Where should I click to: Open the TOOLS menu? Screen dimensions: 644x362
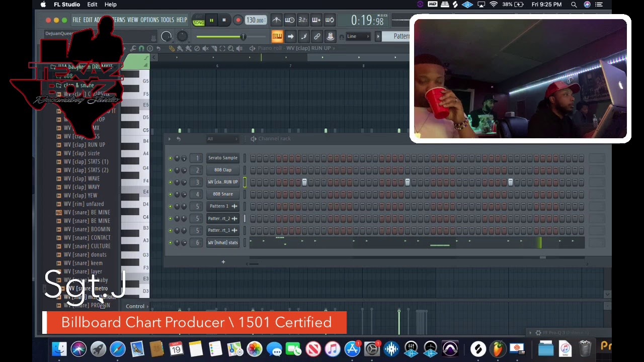coord(167,20)
